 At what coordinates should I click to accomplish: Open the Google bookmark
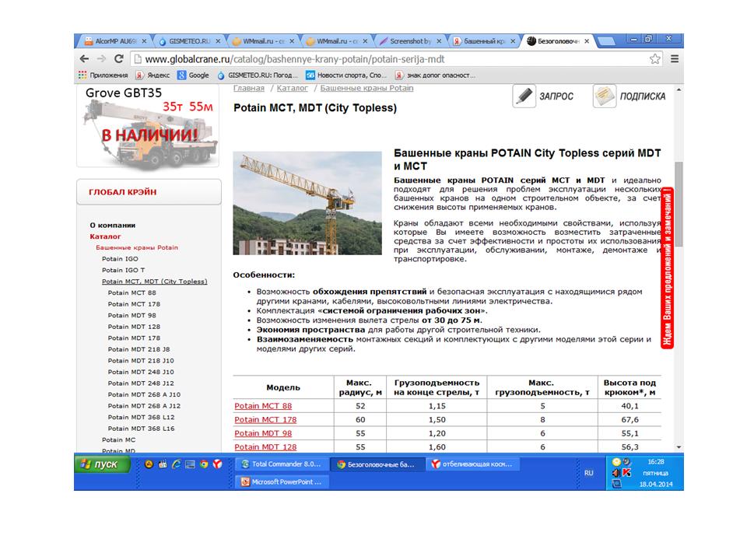(x=193, y=75)
